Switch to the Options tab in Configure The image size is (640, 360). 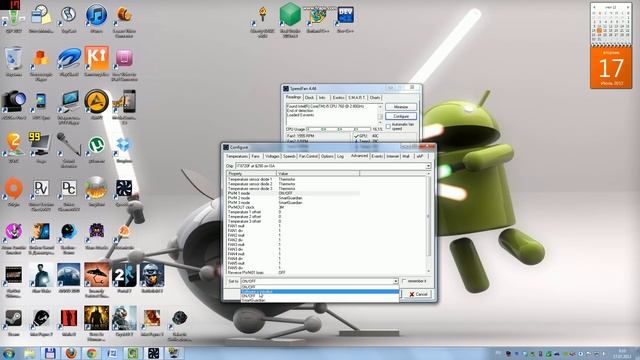[327, 156]
